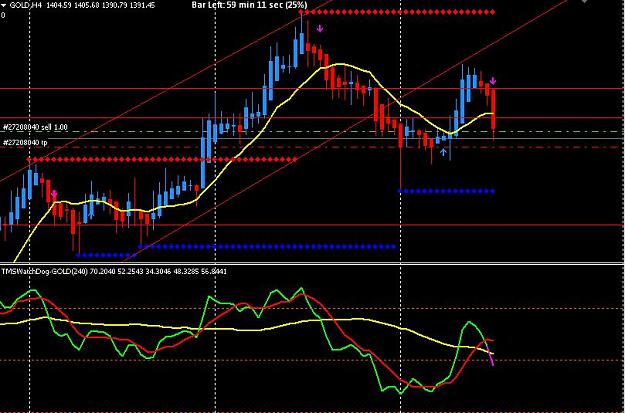Click the latest large red candle at right edge
The height and width of the screenshot is (413, 625).
(493, 109)
